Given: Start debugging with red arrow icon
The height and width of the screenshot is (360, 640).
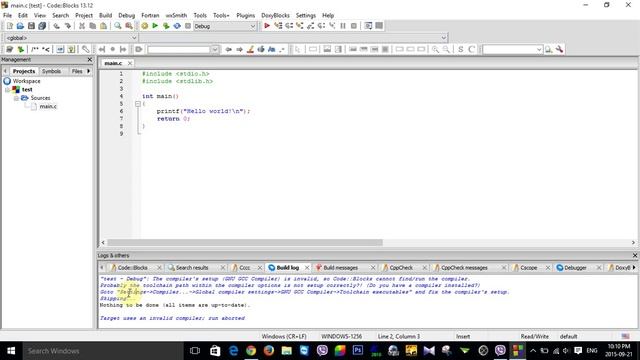Looking at the screenshot, I should 267,26.
